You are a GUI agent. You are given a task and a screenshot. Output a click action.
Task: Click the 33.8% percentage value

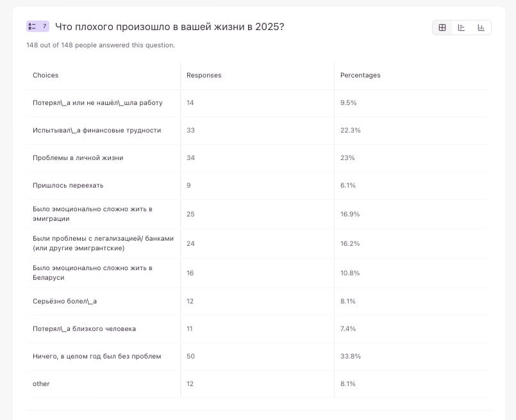click(x=351, y=356)
